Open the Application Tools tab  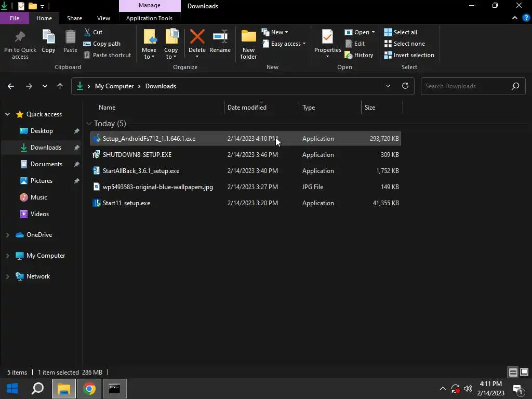149,18
